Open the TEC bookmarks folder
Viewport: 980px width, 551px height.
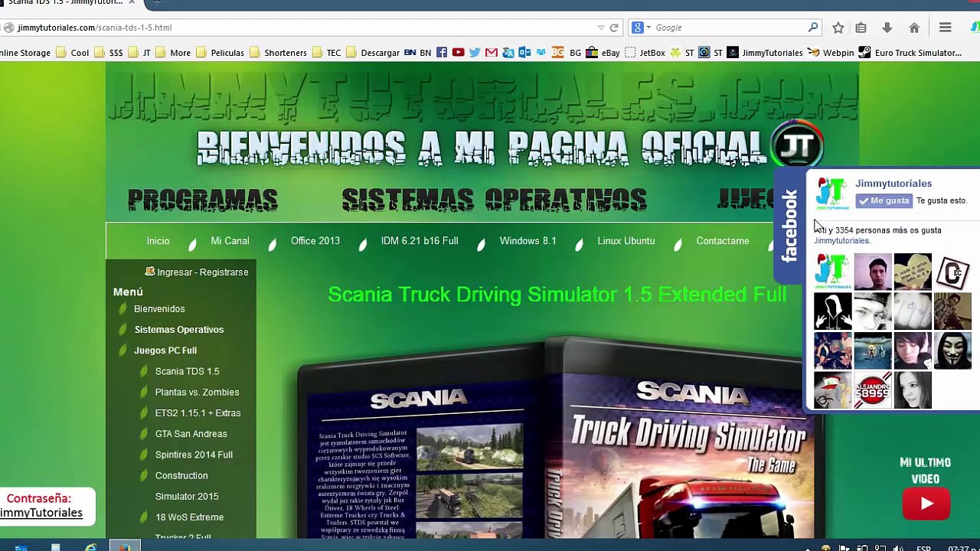(327, 52)
